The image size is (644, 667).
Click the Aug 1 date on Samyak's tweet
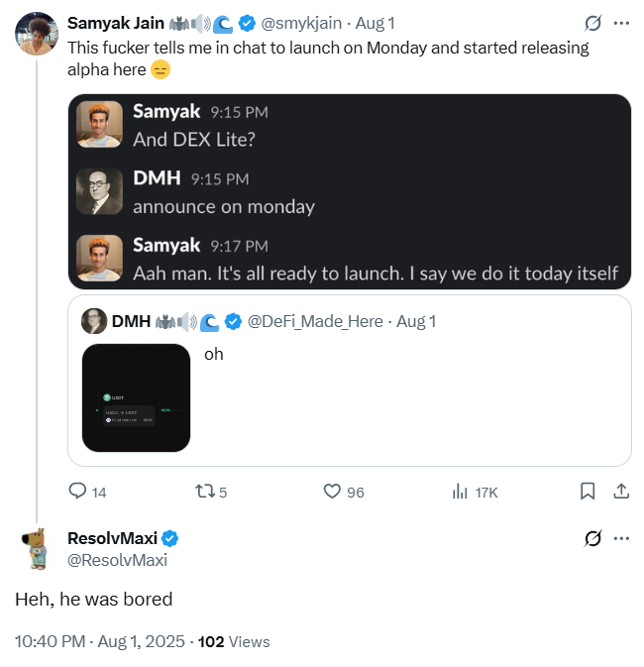[x=376, y=23]
